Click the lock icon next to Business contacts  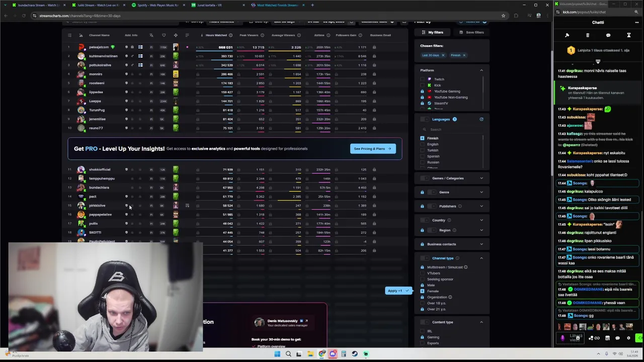tap(422, 244)
